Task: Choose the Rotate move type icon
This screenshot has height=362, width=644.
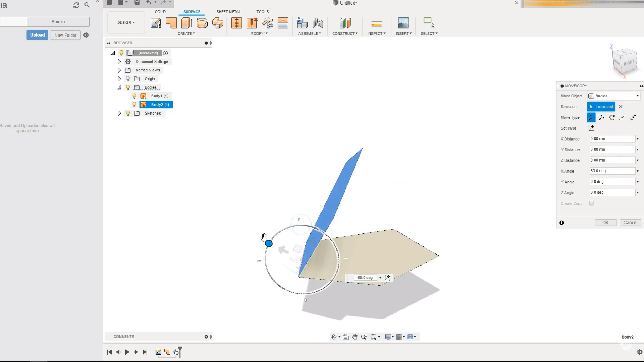Action: click(x=612, y=118)
